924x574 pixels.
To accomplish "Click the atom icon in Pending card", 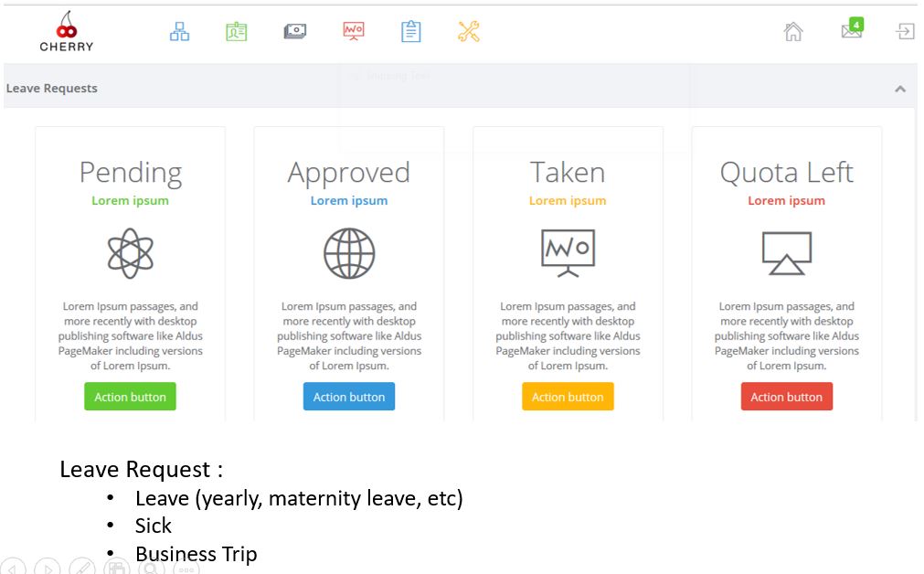I will (x=130, y=253).
